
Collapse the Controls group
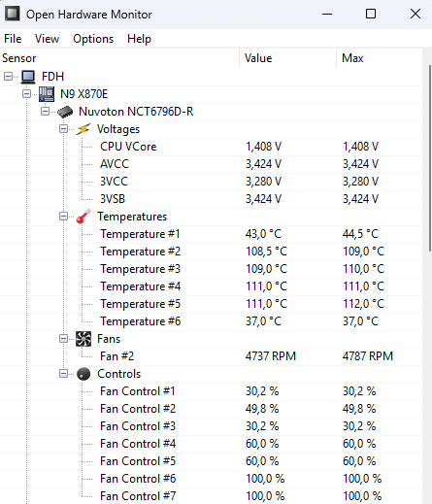63,374
